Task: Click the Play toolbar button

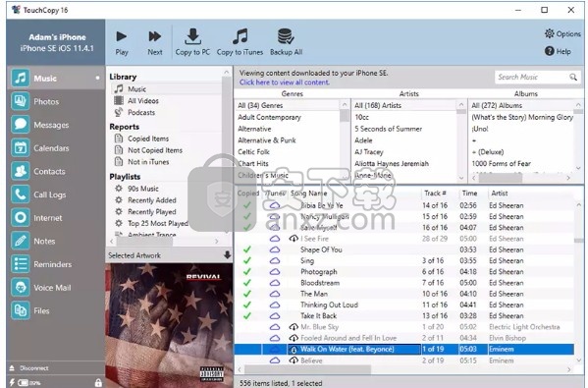Action: (x=121, y=42)
